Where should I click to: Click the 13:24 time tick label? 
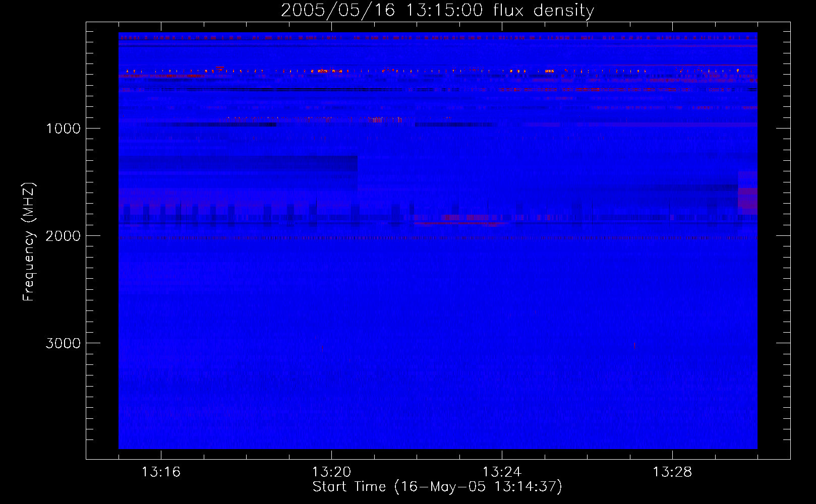pyautogui.click(x=502, y=472)
